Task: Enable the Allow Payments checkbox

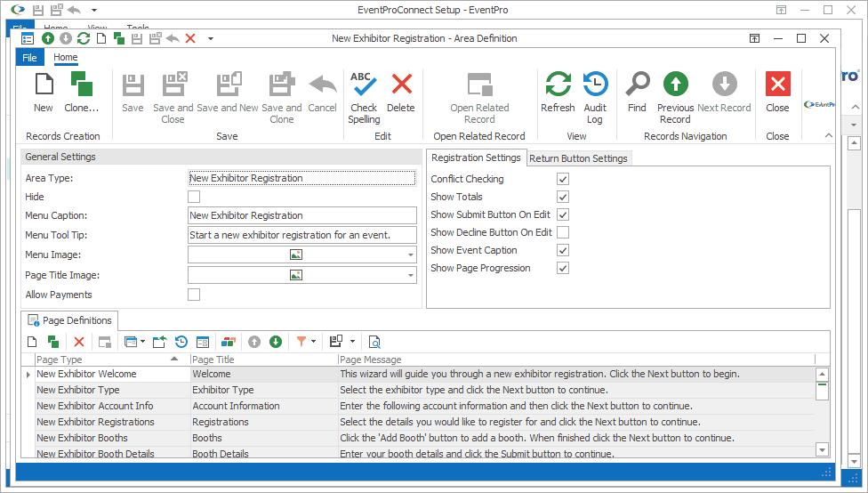Action: (194, 295)
